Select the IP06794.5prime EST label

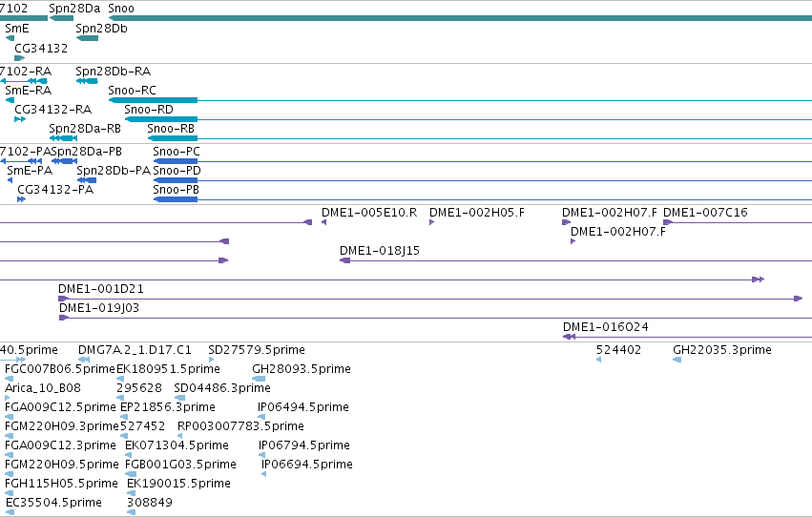(304, 445)
